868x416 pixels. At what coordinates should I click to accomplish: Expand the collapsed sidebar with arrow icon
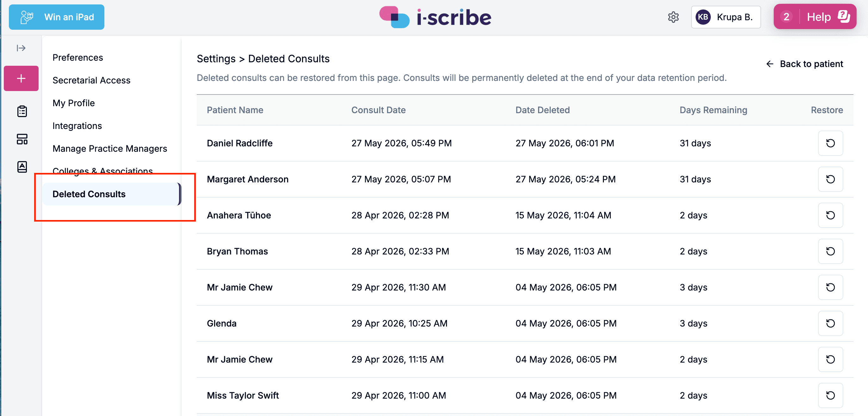21,48
